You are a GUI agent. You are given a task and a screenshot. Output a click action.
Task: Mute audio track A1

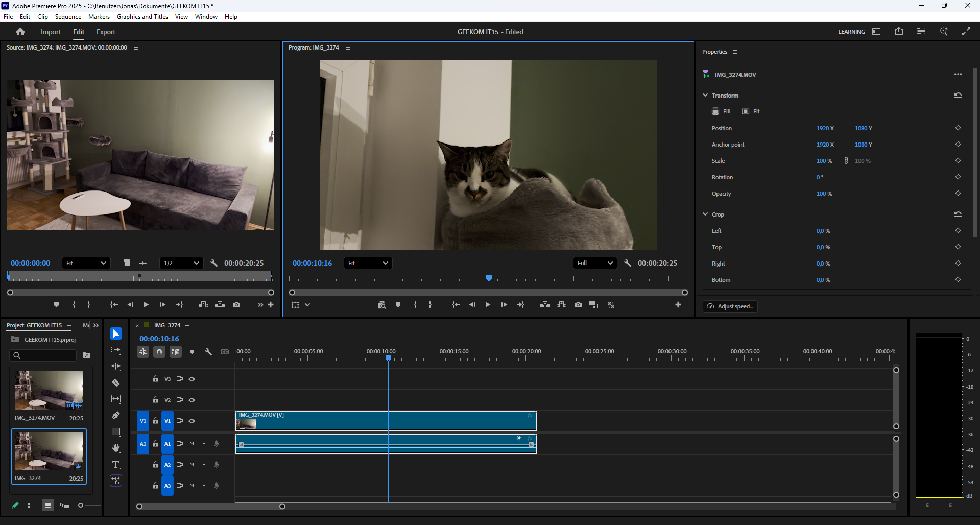coord(192,444)
